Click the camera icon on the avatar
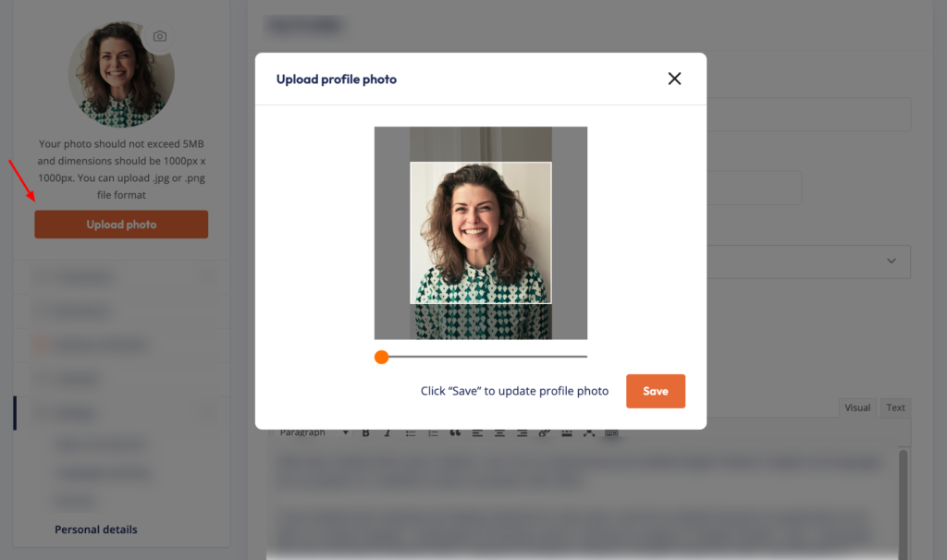The height and width of the screenshot is (560, 947). pyautogui.click(x=160, y=36)
